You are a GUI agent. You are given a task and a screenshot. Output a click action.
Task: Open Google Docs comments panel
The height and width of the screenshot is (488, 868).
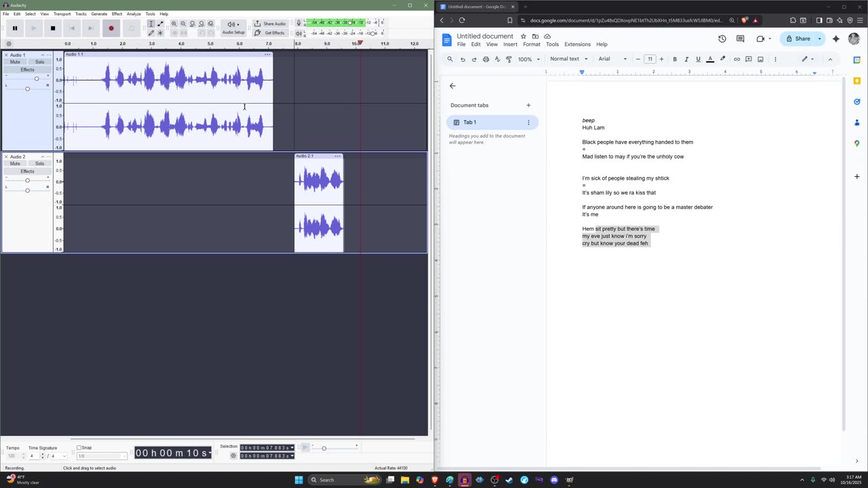coord(741,39)
